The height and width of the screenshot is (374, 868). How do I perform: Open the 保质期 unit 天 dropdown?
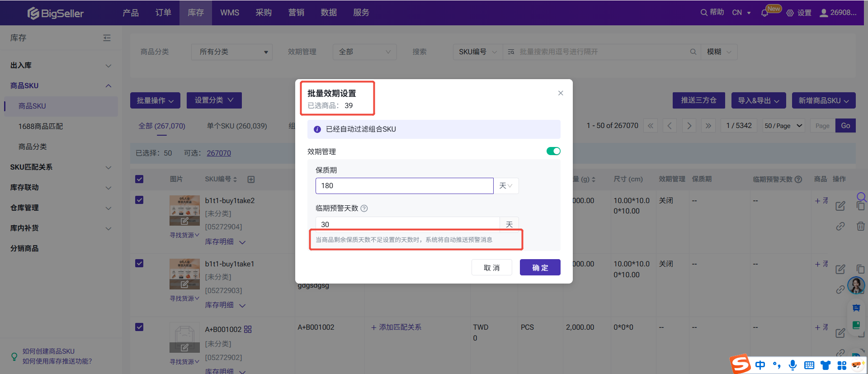pyautogui.click(x=506, y=186)
